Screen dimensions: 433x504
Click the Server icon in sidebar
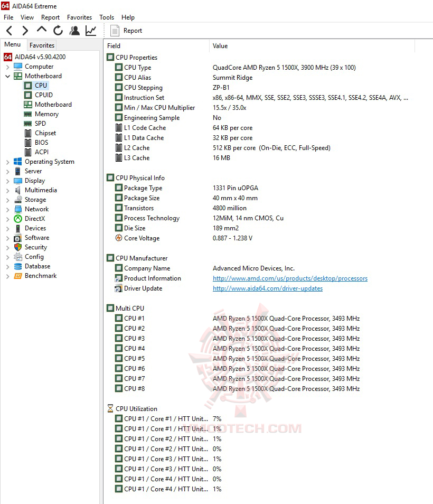tap(18, 171)
